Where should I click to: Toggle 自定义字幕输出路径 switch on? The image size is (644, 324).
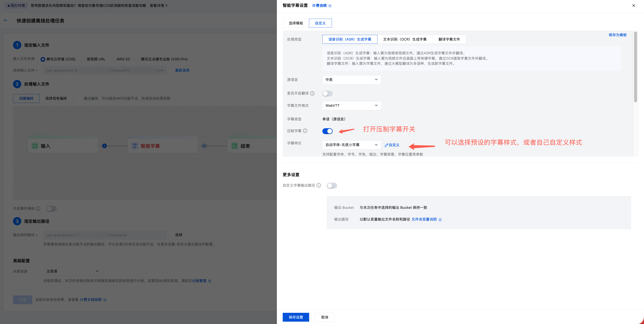coord(332,186)
